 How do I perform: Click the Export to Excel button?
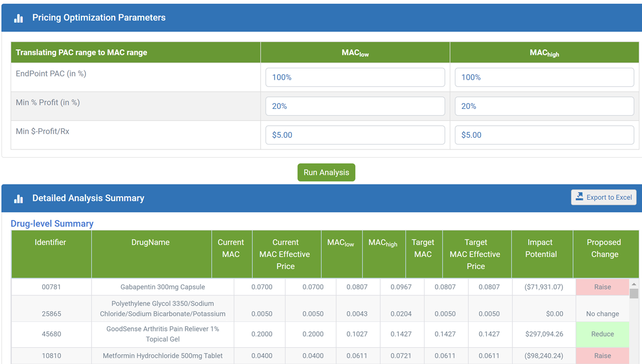click(x=604, y=197)
